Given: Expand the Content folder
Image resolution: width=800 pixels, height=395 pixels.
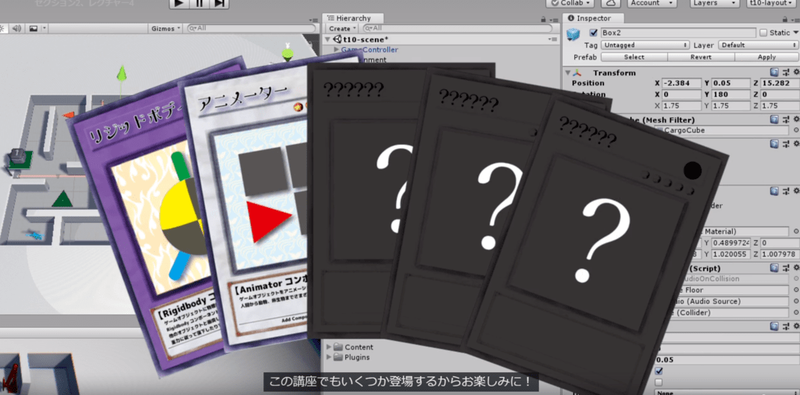Looking at the screenshot, I should tap(329, 347).
